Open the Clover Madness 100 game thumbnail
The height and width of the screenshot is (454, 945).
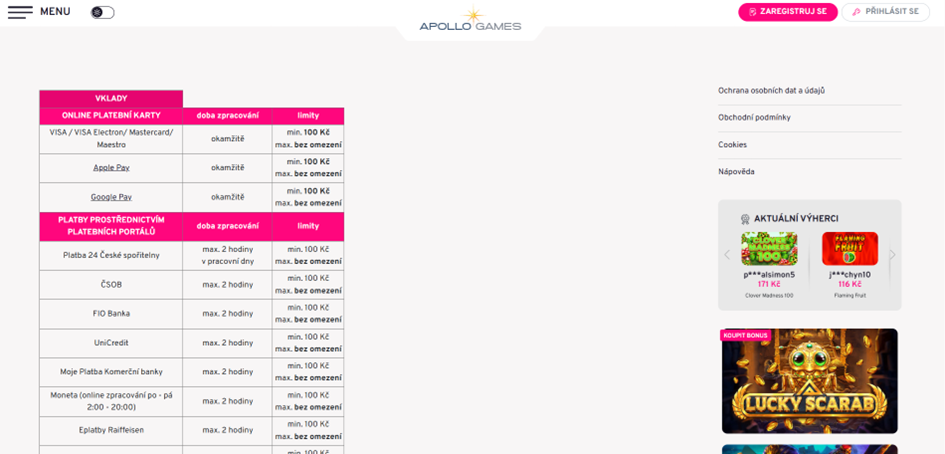(x=769, y=248)
